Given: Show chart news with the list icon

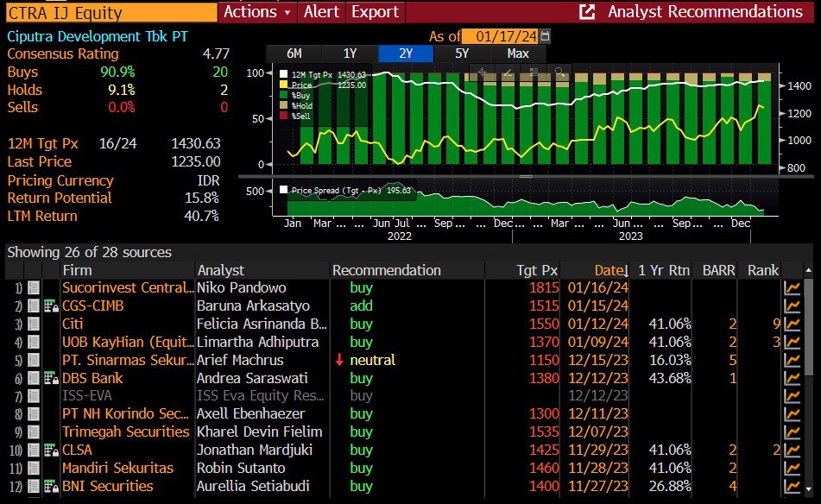Looking at the screenshot, I should 533,72.
